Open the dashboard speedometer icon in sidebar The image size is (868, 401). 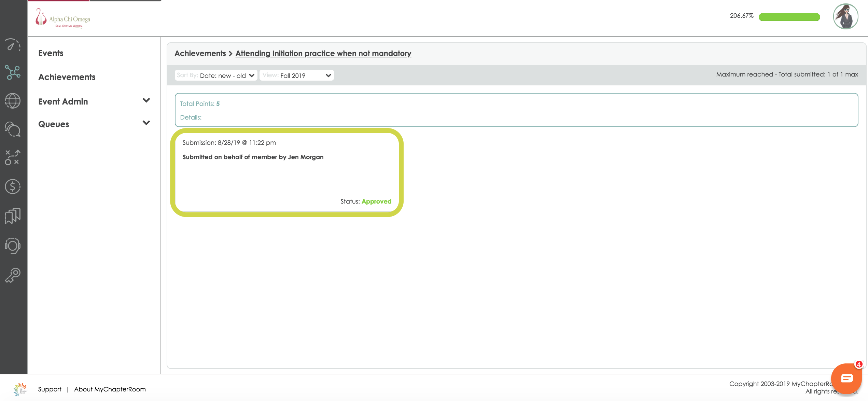(13, 45)
